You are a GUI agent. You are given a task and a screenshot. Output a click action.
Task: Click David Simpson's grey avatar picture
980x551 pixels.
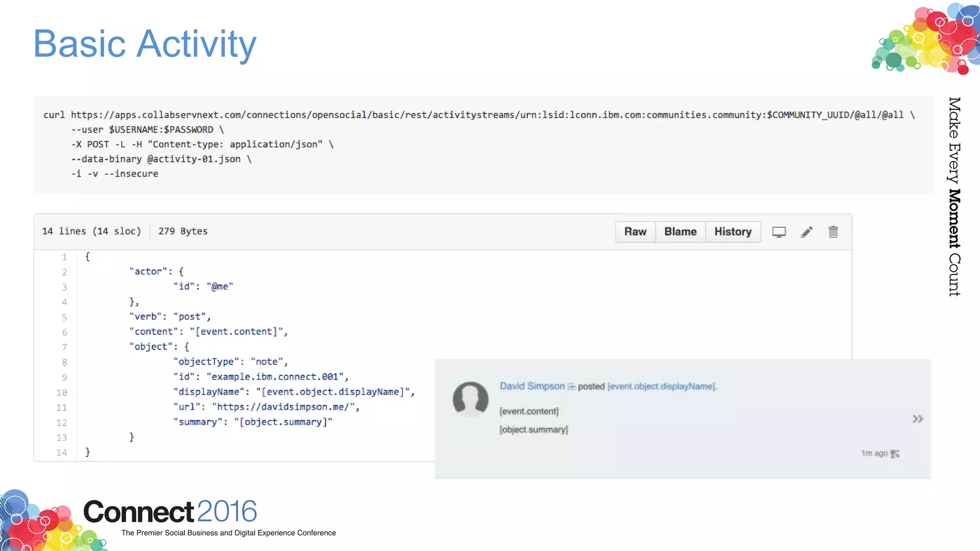tap(470, 399)
